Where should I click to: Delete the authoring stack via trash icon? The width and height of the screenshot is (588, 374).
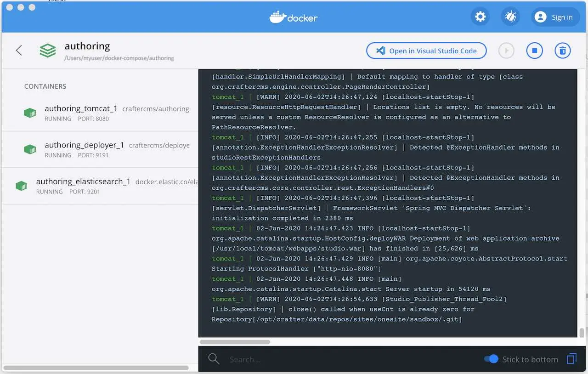563,51
